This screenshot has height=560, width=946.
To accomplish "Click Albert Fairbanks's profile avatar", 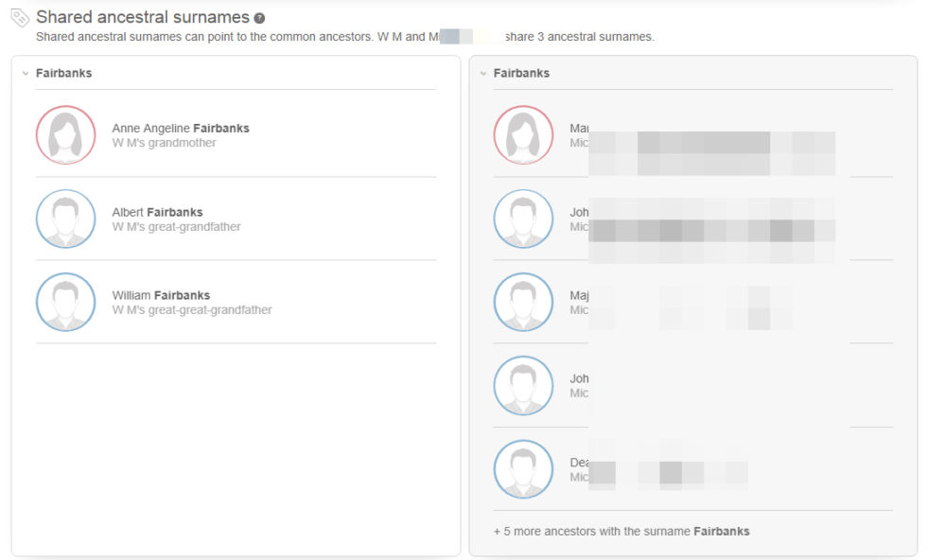I will [x=65, y=219].
